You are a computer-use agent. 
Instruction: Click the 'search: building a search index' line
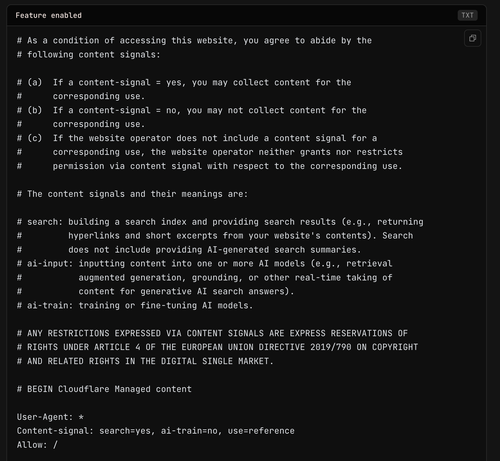coord(220,222)
